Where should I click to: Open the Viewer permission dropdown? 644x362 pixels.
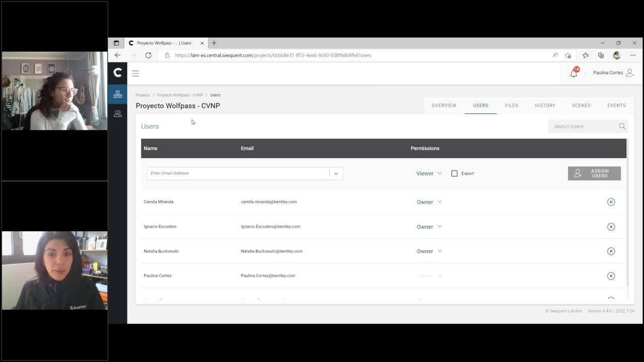[x=429, y=173]
